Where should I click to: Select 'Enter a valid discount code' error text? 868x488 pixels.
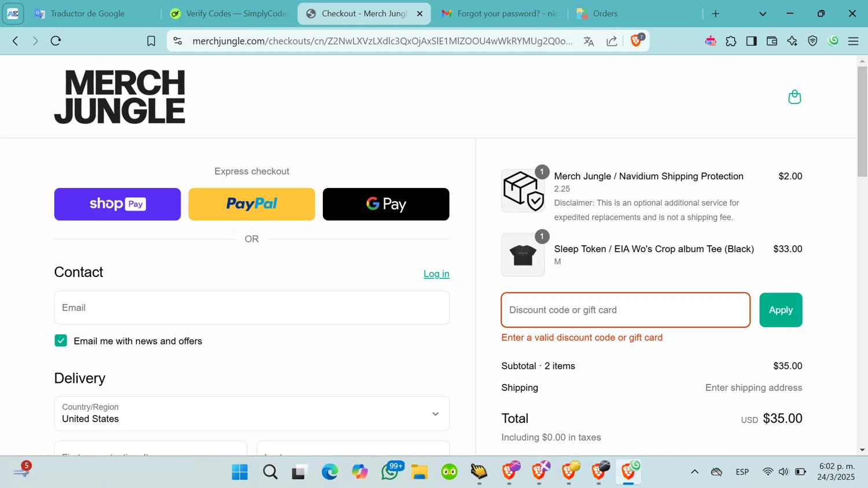[x=582, y=337]
